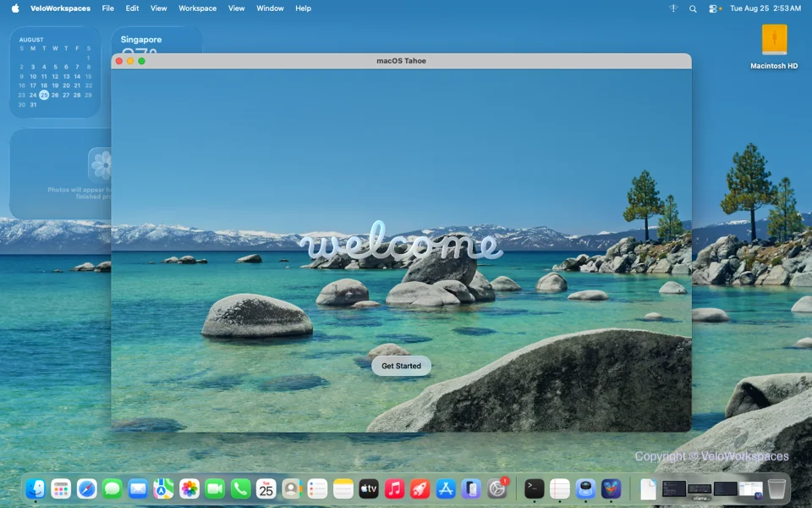Click the Wi-Fi status icon in the menu bar
Image resolution: width=812 pixels, height=508 pixels.
coord(672,8)
